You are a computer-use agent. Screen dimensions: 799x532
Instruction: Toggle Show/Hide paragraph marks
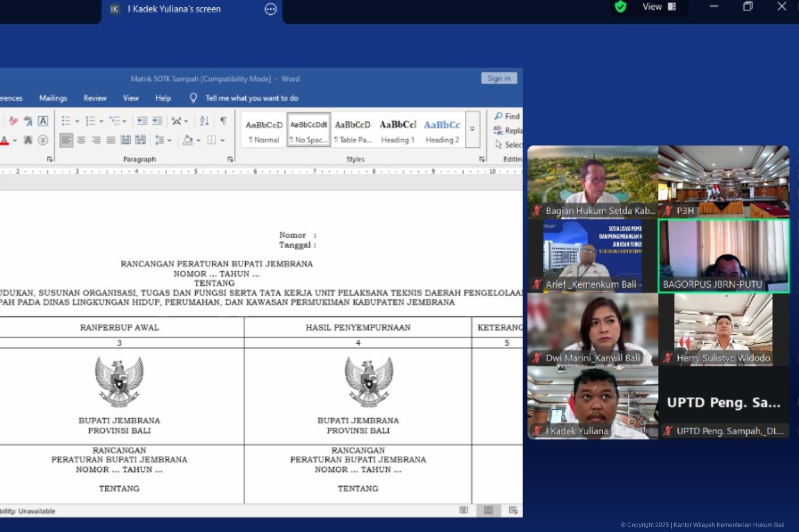(223, 121)
